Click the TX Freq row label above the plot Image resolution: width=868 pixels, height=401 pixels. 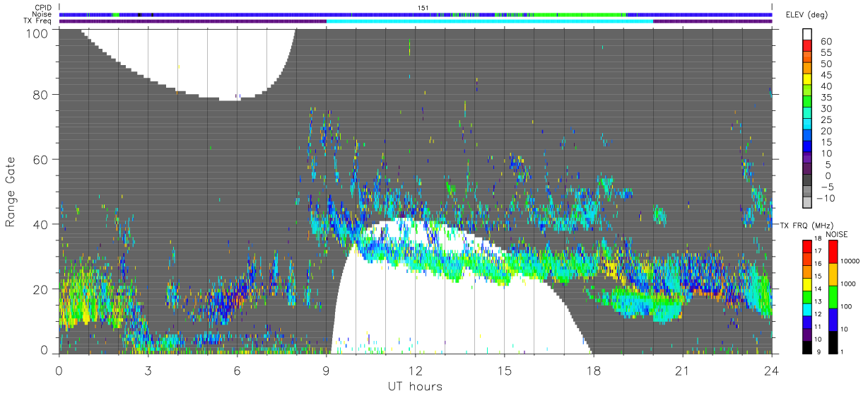pos(38,21)
